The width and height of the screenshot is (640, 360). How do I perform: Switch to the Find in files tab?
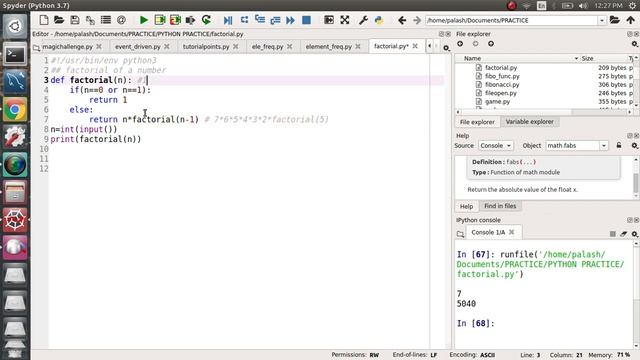click(500, 206)
